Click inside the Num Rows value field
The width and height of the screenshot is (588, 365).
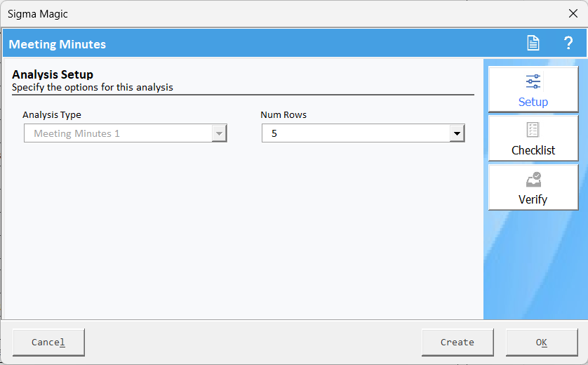pyautogui.click(x=355, y=133)
